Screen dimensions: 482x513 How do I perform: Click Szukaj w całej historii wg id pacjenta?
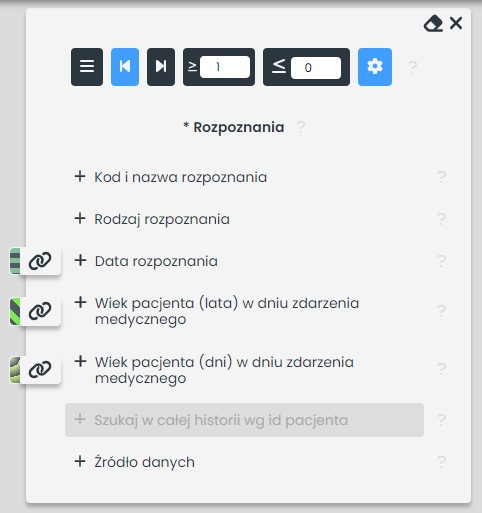pos(244,420)
